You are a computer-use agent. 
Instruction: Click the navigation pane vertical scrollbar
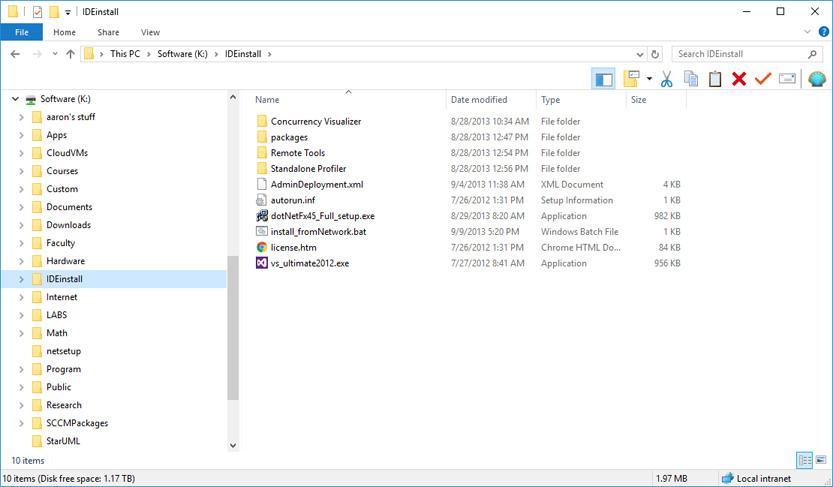pyautogui.click(x=233, y=330)
